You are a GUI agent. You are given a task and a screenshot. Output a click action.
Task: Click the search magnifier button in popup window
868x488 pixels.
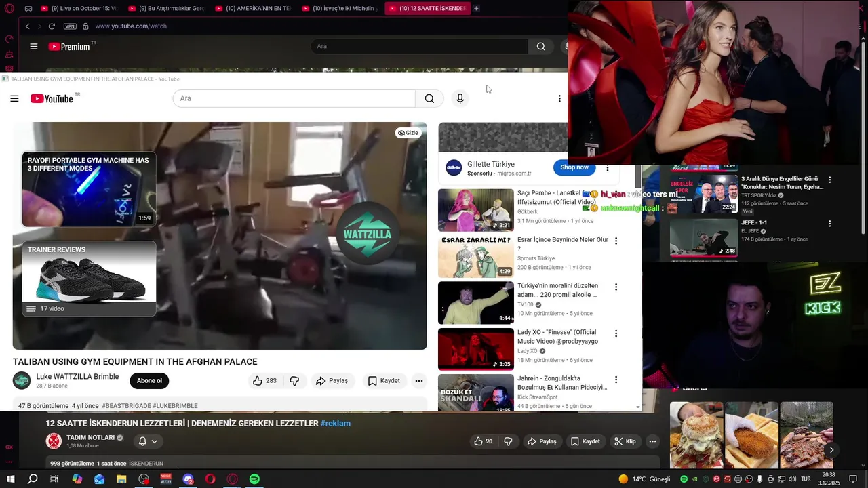click(x=429, y=99)
